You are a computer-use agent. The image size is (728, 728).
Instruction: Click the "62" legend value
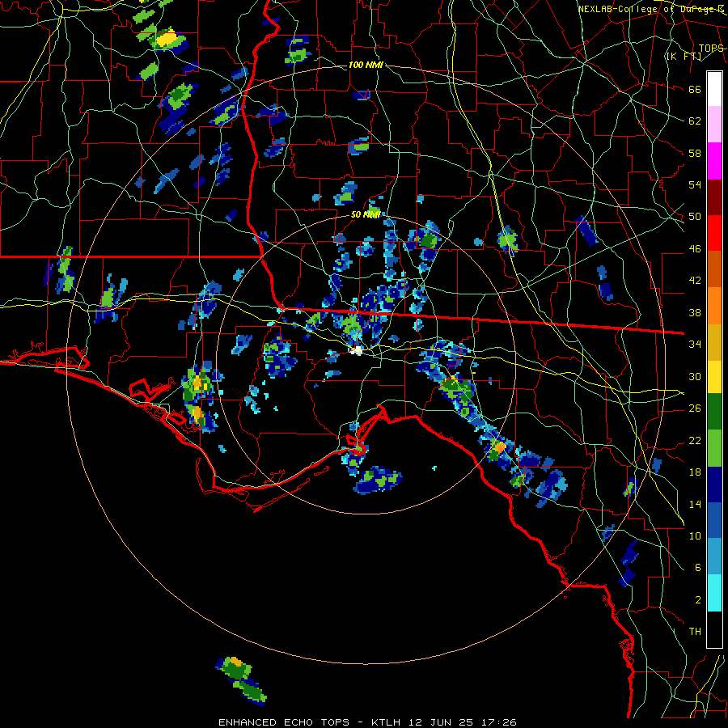tap(695, 121)
